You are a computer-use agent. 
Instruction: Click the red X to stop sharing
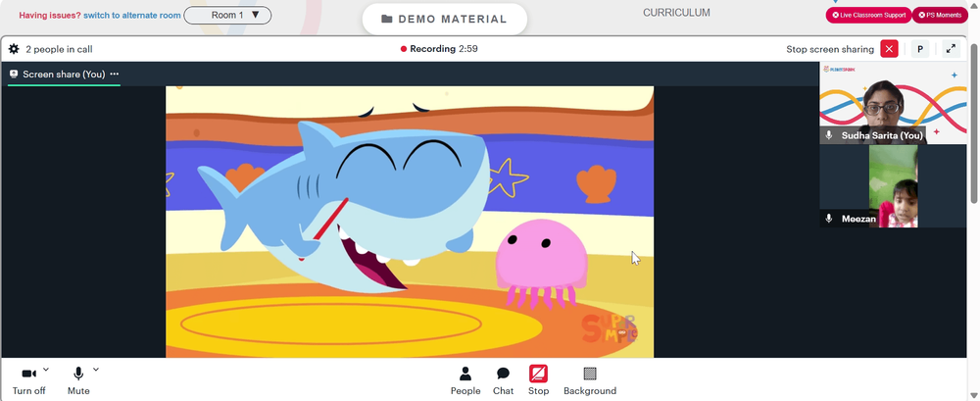point(890,49)
